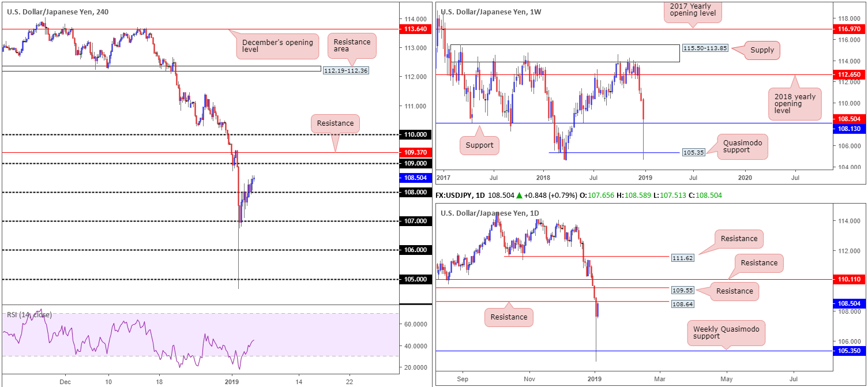The image size is (868, 387).
Task: Click the '2020' date on the weekly time axis
Action: 745,178
